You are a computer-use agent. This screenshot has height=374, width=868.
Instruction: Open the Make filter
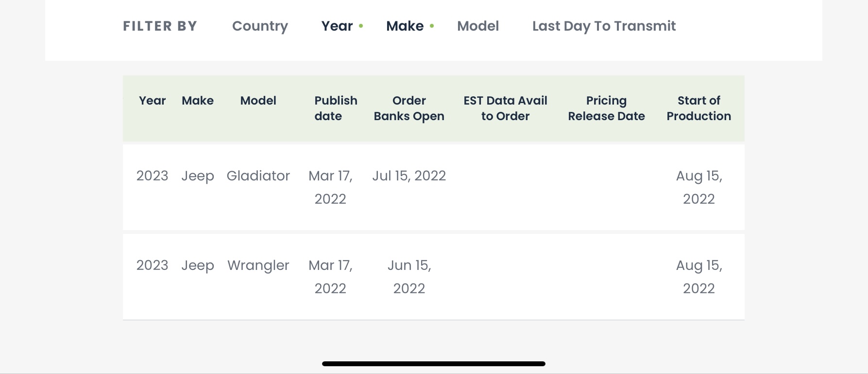(405, 26)
